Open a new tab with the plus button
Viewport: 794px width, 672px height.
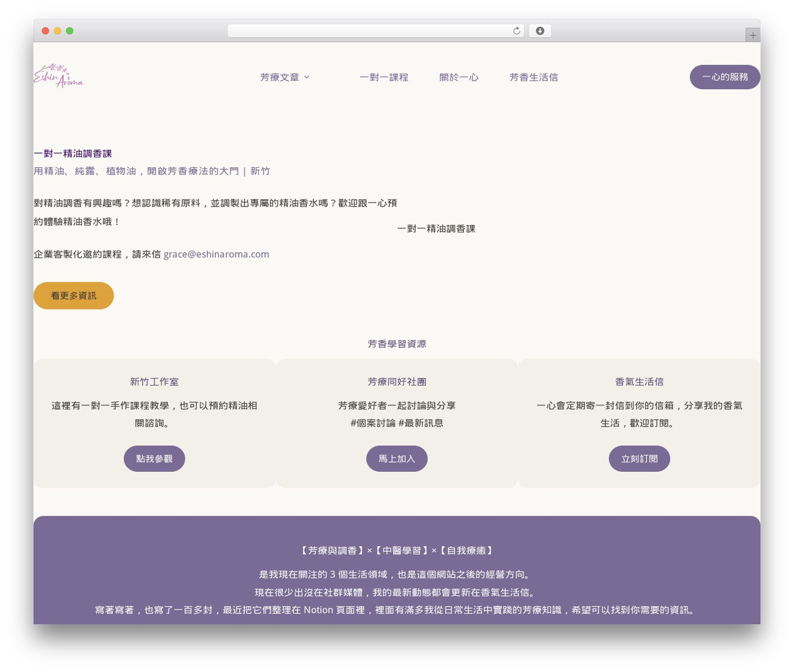pos(752,35)
